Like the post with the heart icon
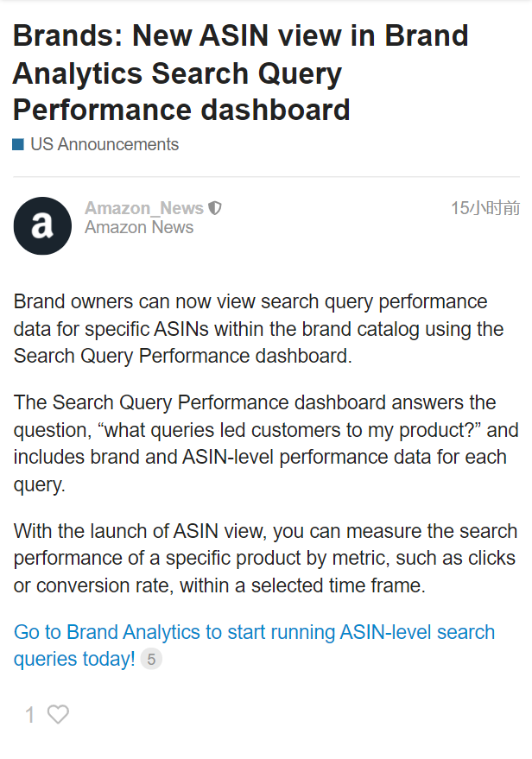This screenshot has width=532, height=759. (x=58, y=714)
